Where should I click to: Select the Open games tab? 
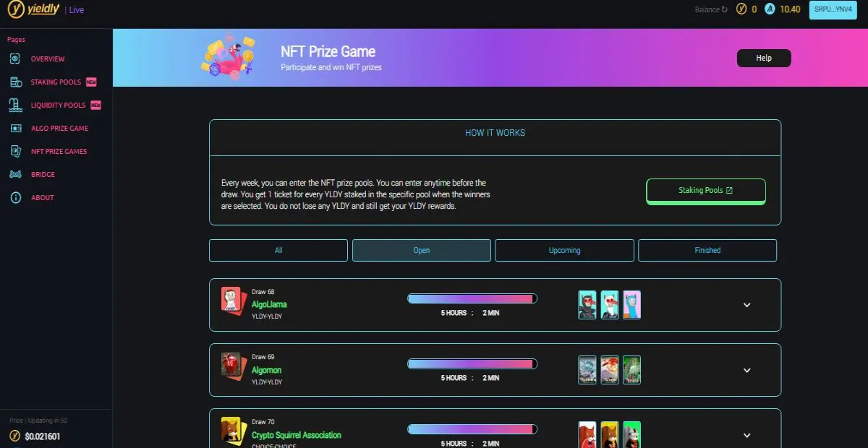point(422,250)
